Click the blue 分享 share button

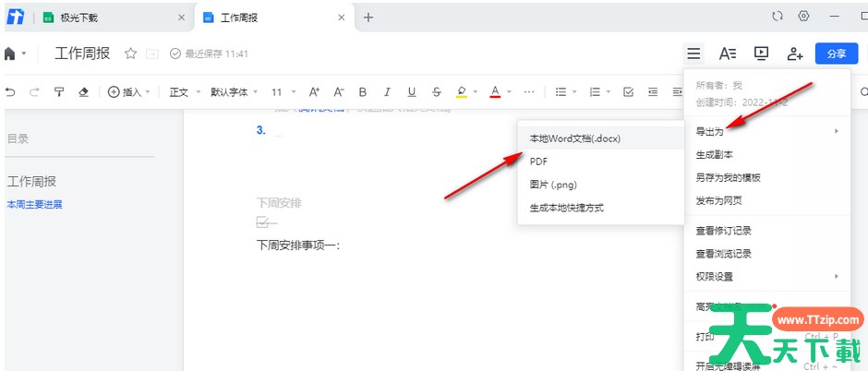click(x=836, y=54)
